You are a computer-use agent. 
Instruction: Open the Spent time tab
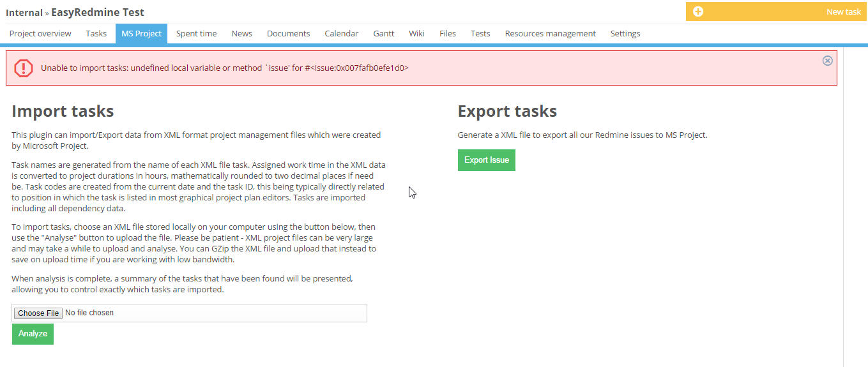196,33
